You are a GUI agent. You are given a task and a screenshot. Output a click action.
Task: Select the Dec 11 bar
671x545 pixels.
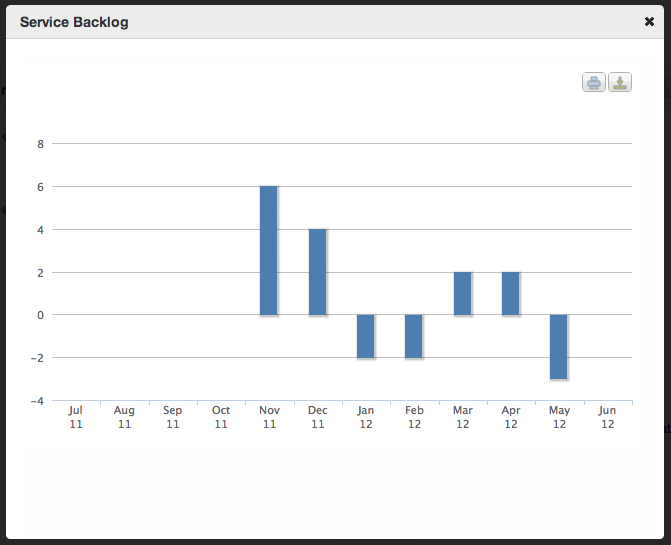(x=317, y=272)
